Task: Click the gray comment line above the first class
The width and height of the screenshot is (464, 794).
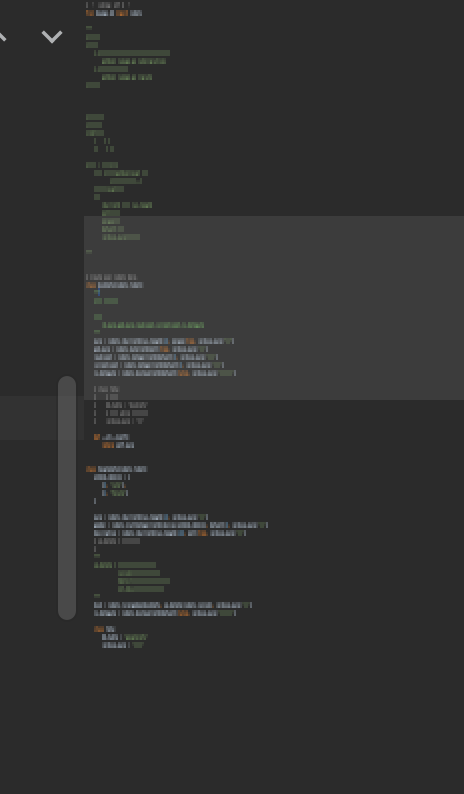Action: pos(111,277)
